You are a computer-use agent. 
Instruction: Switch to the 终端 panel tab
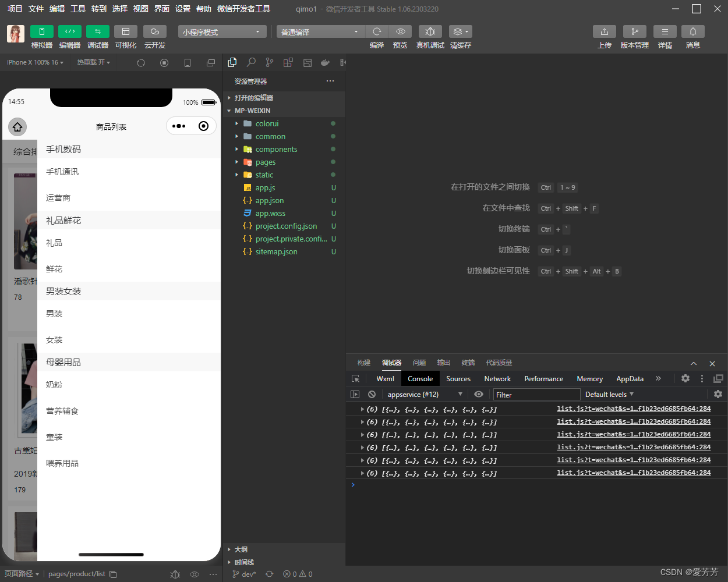(x=468, y=363)
